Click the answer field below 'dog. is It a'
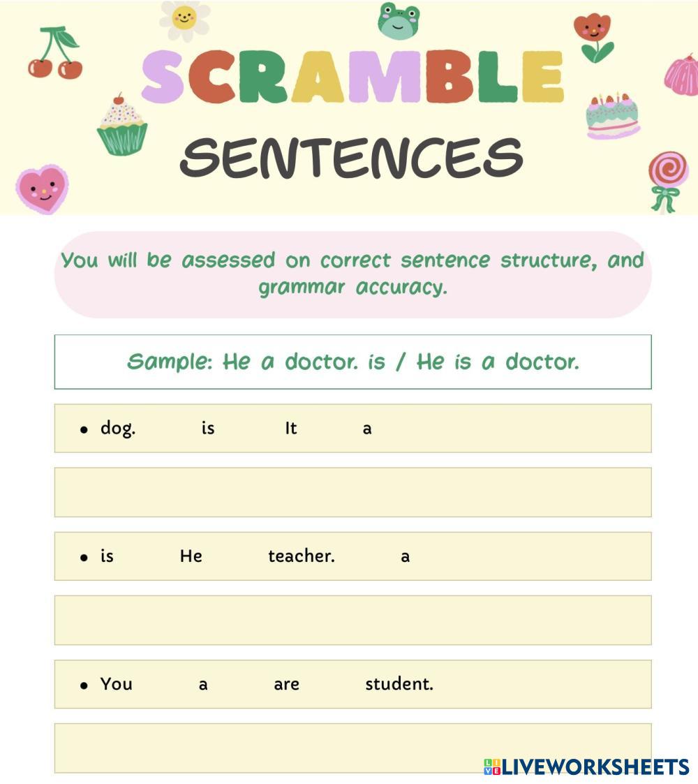Screen dimensions: 698x784 [x=352, y=492]
